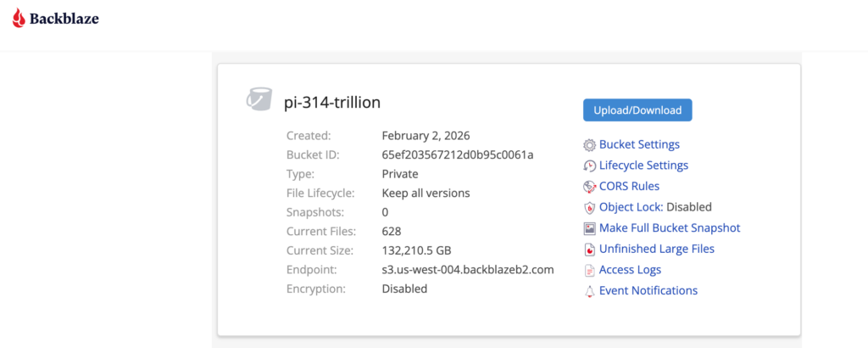Click the shield icon beside Object Lock
868x348 pixels.
point(590,207)
